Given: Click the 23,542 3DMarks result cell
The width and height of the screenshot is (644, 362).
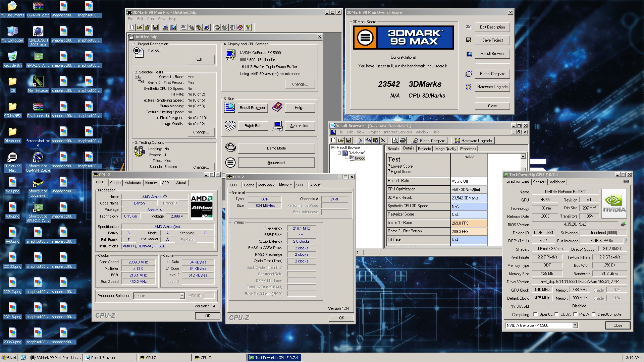Looking at the screenshot, I should pyautogui.click(x=469, y=198).
